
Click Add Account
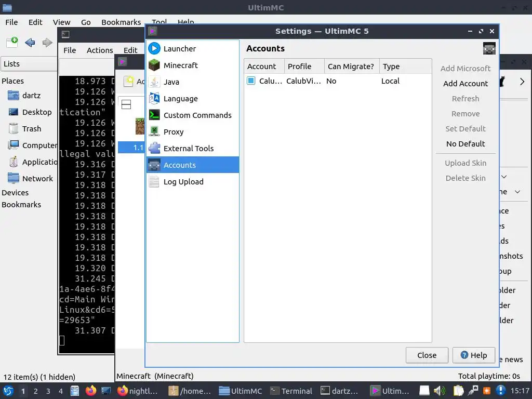pos(465,84)
